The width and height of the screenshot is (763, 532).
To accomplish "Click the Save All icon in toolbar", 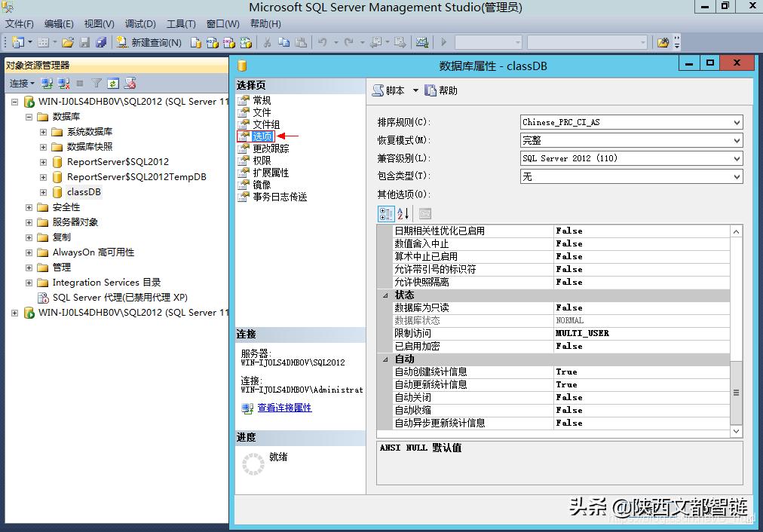I will (x=101, y=42).
